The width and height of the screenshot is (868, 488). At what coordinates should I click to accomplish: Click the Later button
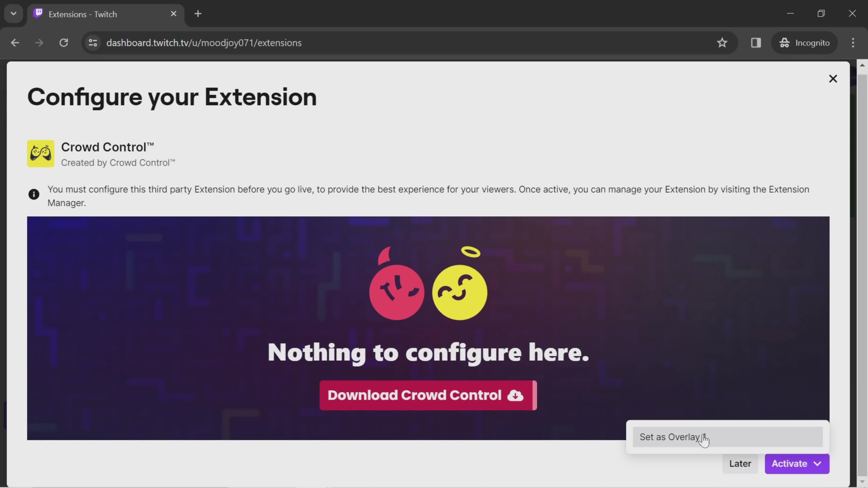740,464
